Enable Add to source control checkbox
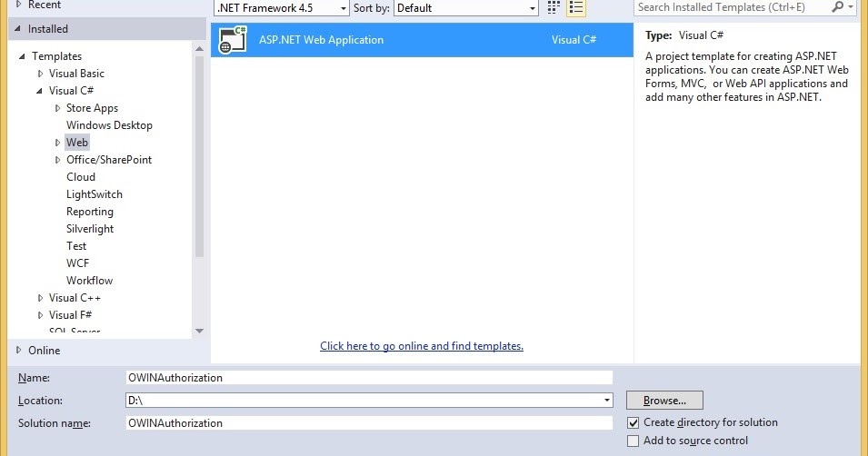The height and width of the screenshot is (456, 868). (x=633, y=441)
